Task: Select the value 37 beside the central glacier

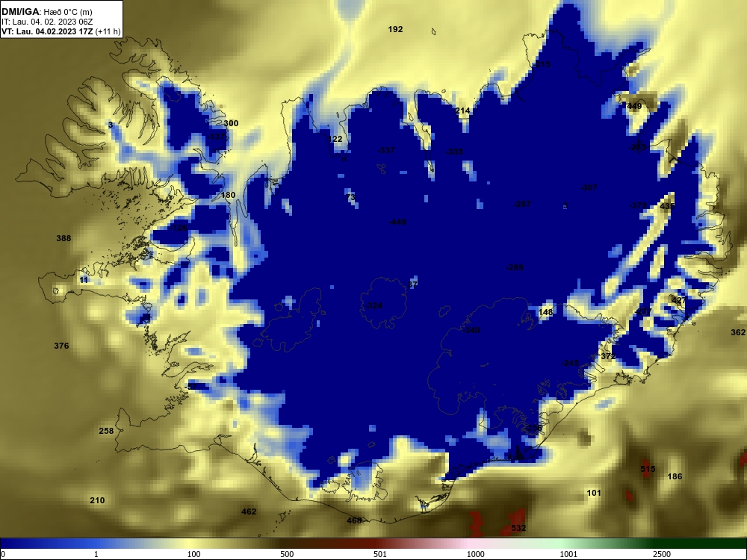Action: point(412,284)
